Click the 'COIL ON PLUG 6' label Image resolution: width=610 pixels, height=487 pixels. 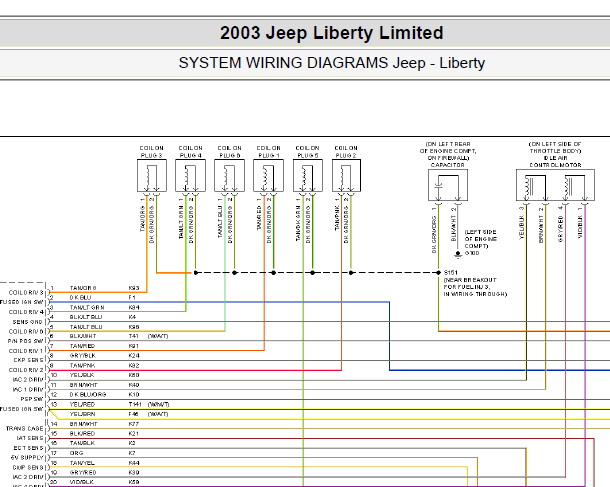coord(230,152)
